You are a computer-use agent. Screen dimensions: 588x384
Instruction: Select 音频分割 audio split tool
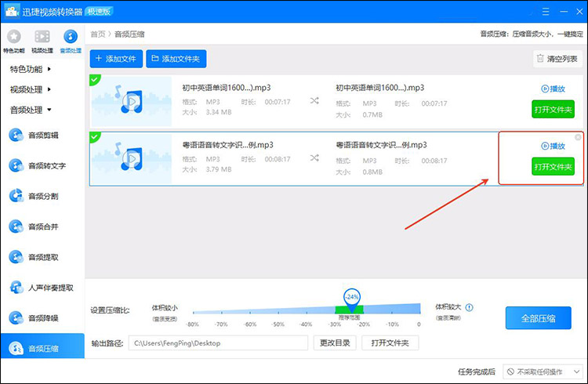42,196
